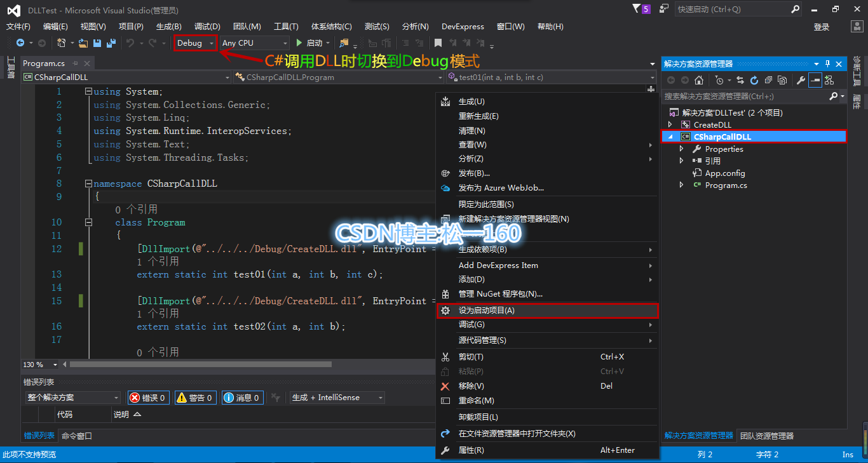
Task: Click the editor horizontal scrollbar thumb
Action: click(x=201, y=365)
